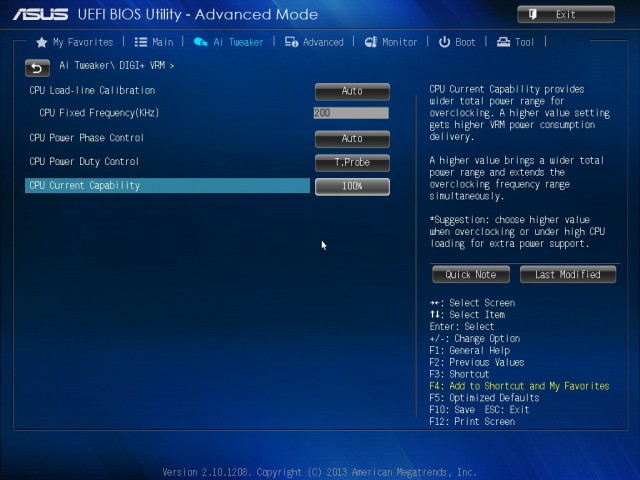This screenshot has height=480, width=640.
Task: Click the 'Select Screen' arrow keys hint
Action: pyautogui.click(x=472, y=303)
